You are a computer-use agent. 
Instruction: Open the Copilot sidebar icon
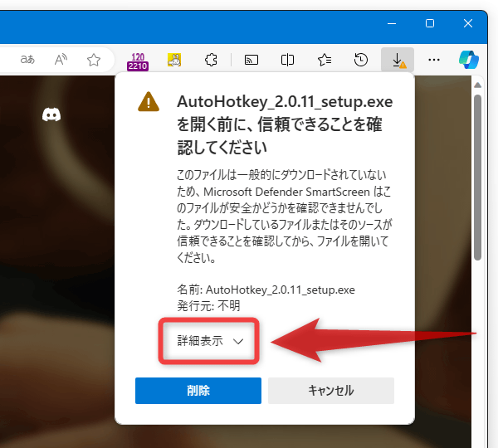coord(469,60)
